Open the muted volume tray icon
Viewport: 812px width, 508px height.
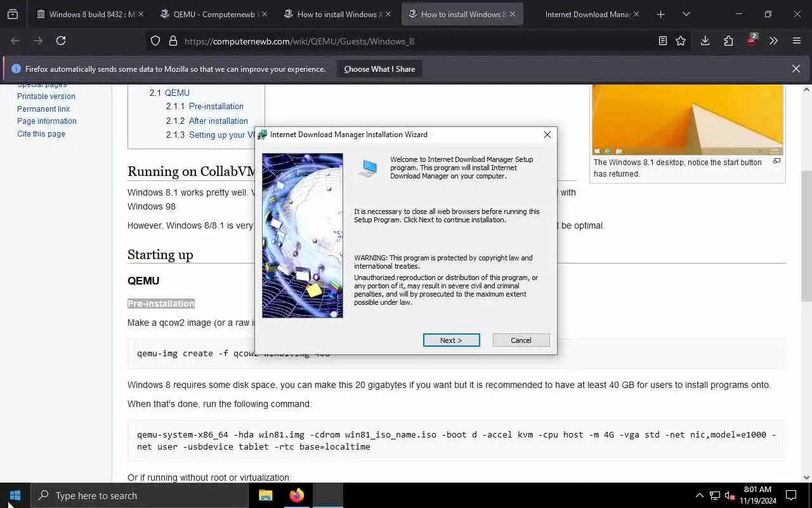tap(730, 495)
